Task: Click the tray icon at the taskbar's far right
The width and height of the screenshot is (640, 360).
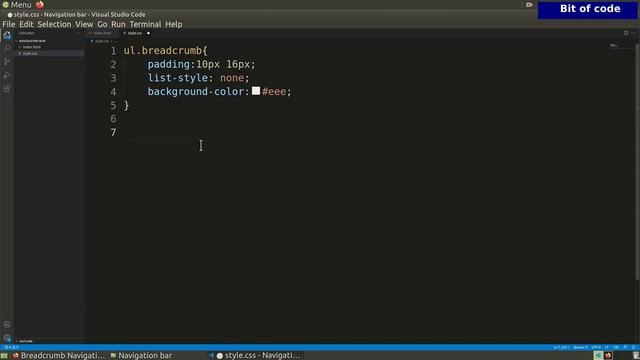Action: 636,355
